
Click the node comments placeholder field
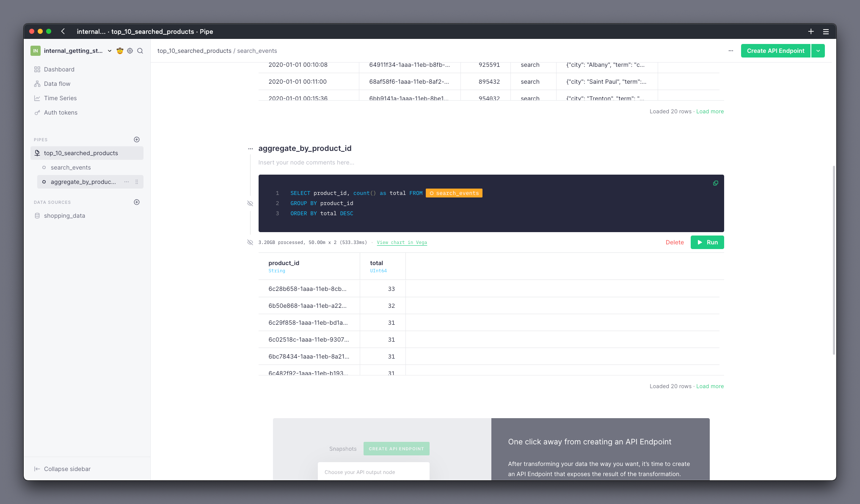(306, 162)
